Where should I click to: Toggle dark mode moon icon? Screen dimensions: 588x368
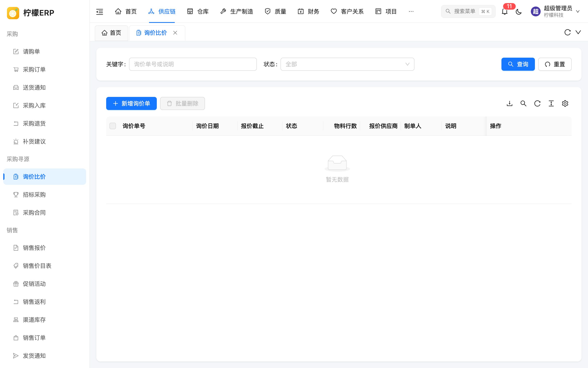519,11
